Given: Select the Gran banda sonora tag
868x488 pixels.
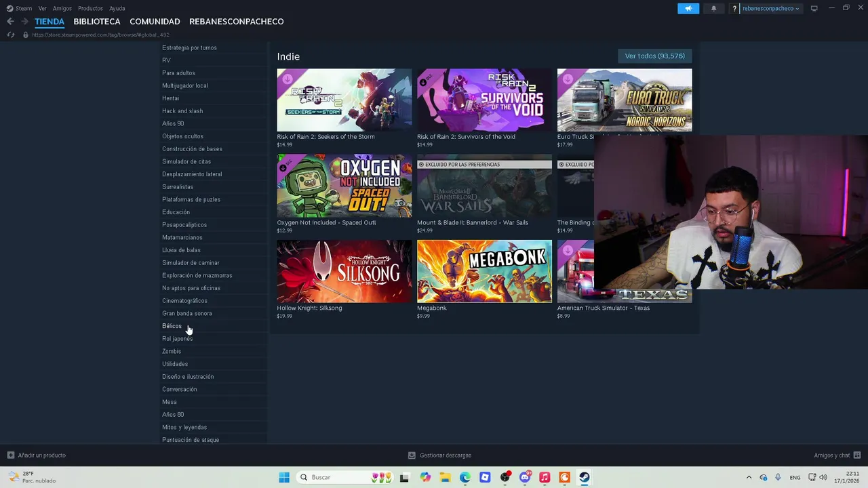Looking at the screenshot, I should (187, 314).
